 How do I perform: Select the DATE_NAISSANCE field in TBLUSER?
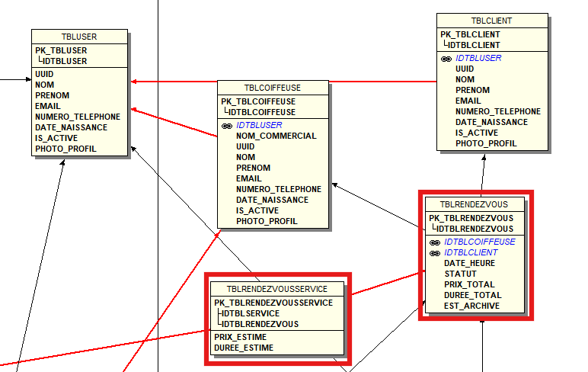click(x=71, y=127)
